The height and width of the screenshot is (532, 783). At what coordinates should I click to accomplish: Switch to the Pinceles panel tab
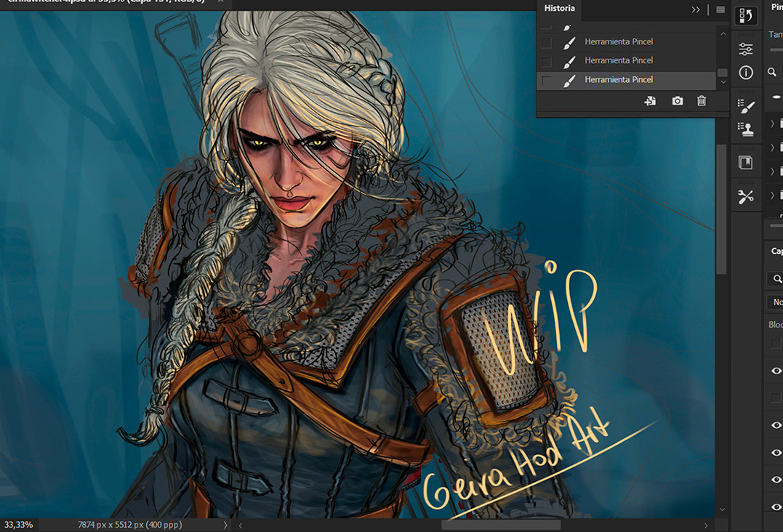coord(776,7)
